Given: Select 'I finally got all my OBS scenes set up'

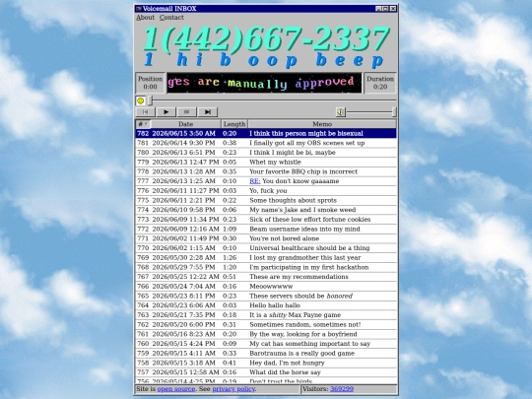Looking at the screenshot, I should coord(266,143).
